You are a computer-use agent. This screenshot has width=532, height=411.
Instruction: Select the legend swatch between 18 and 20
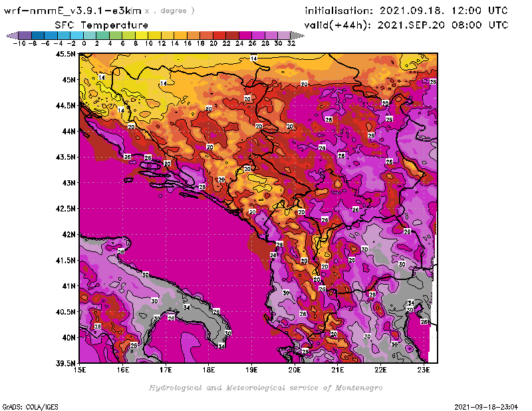tap(206, 35)
